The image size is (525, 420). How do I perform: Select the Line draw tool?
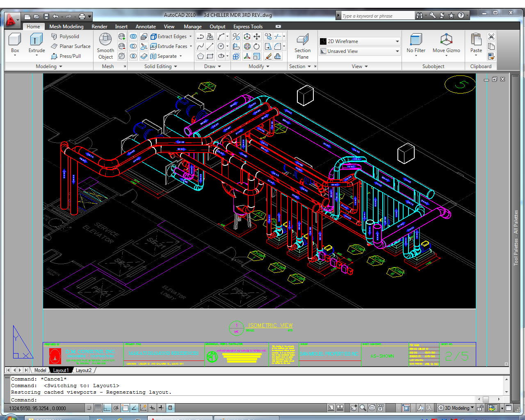coord(210,46)
